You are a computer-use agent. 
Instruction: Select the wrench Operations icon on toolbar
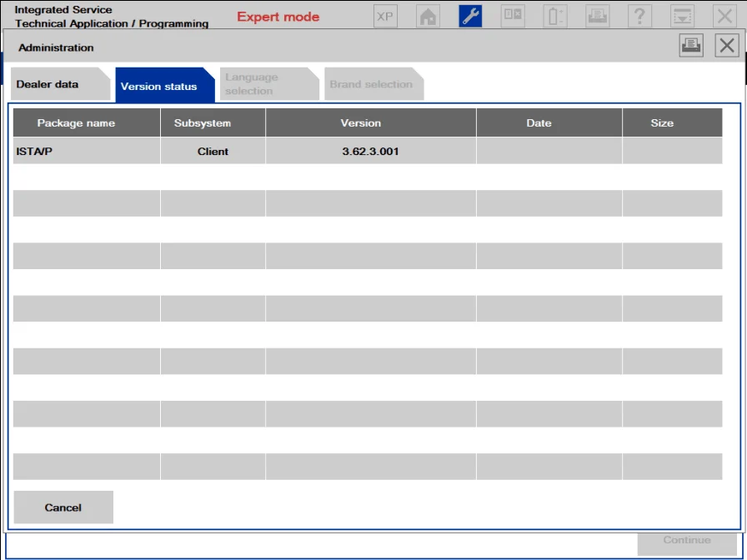point(469,15)
